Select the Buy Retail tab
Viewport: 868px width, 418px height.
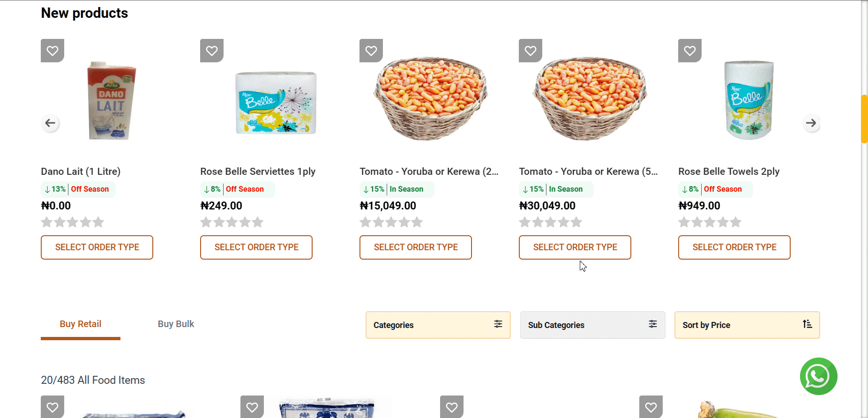pos(80,324)
